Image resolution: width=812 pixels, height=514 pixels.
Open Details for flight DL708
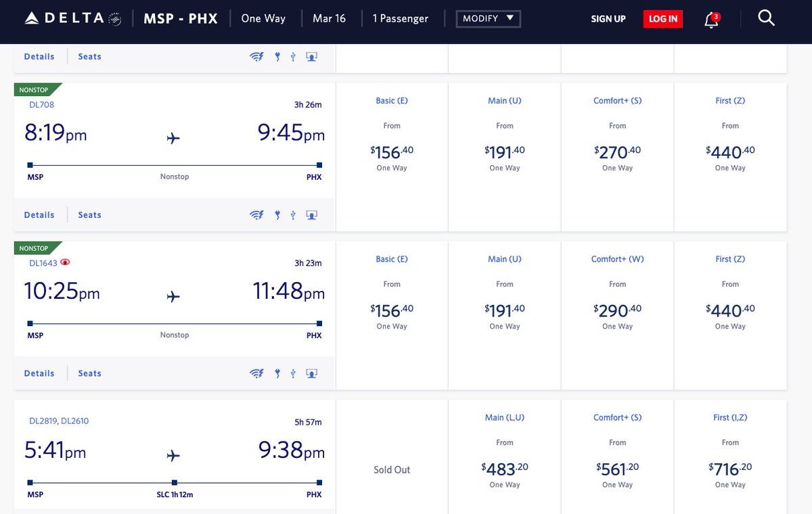tap(39, 215)
